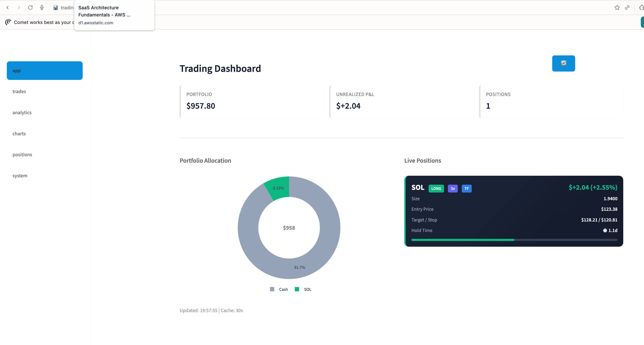Click the blue refresh data icon on the dashboard
The height and width of the screenshot is (345, 644).
click(x=563, y=63)
